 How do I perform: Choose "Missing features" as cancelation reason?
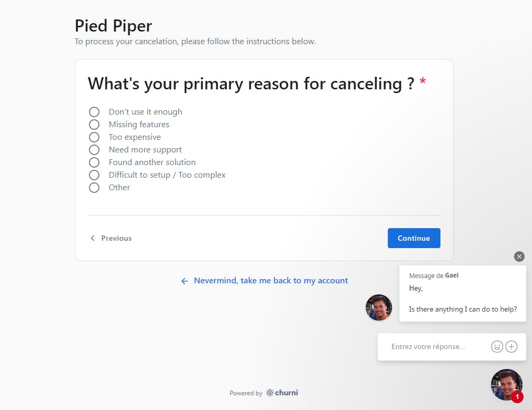pyautogui.click(x=94, y=125)
